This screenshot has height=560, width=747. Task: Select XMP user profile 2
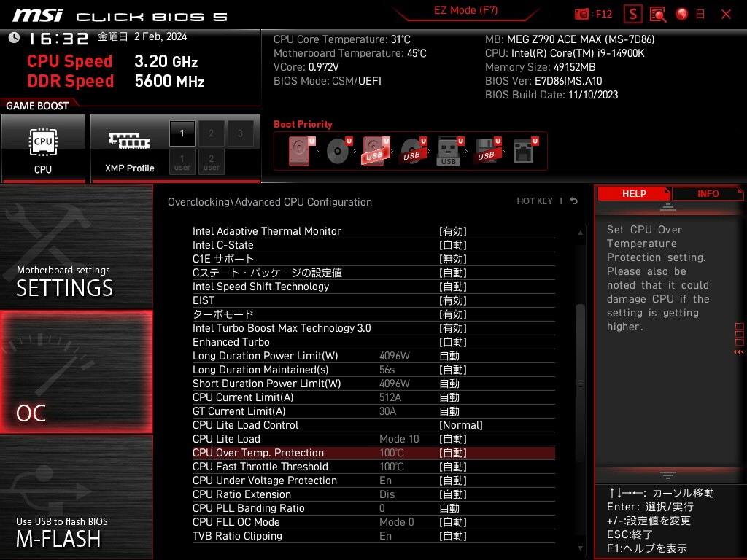pos(211,162)
